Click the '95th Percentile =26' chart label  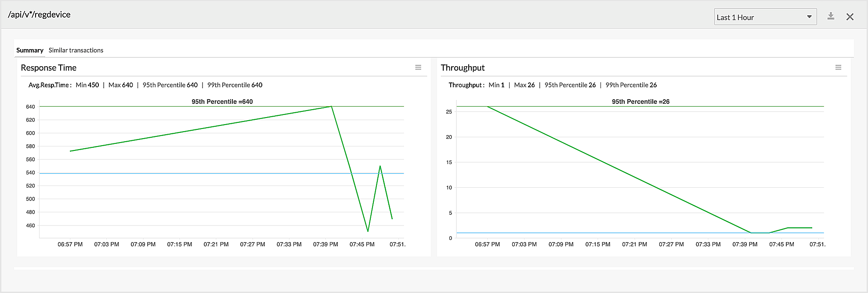point(640,102)
